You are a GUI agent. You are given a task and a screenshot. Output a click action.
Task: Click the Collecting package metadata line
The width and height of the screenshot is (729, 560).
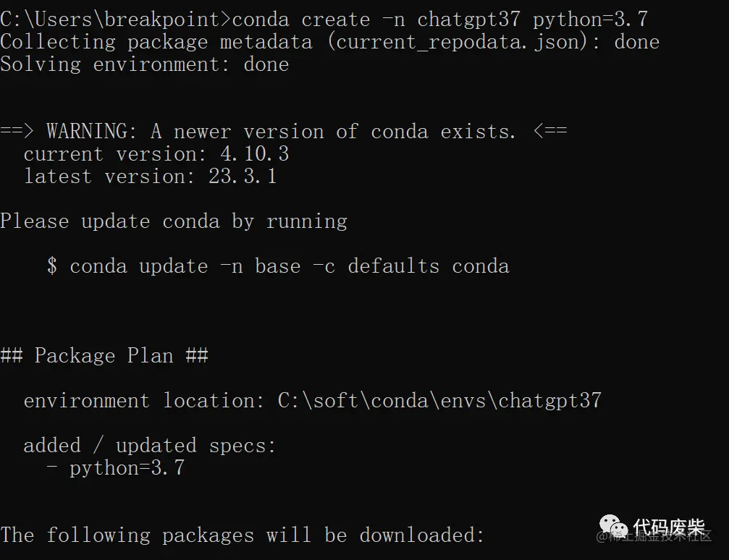(329, 42)
